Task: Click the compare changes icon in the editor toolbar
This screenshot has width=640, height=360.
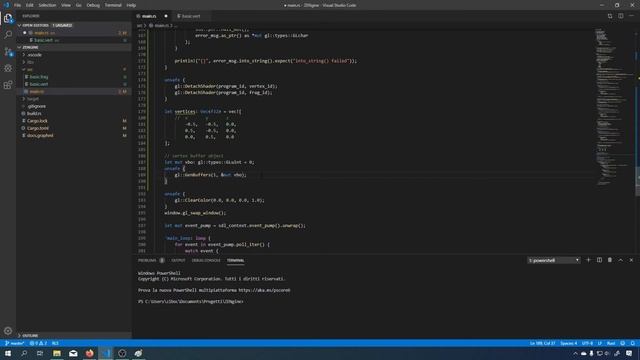Action: pos(610,16)
